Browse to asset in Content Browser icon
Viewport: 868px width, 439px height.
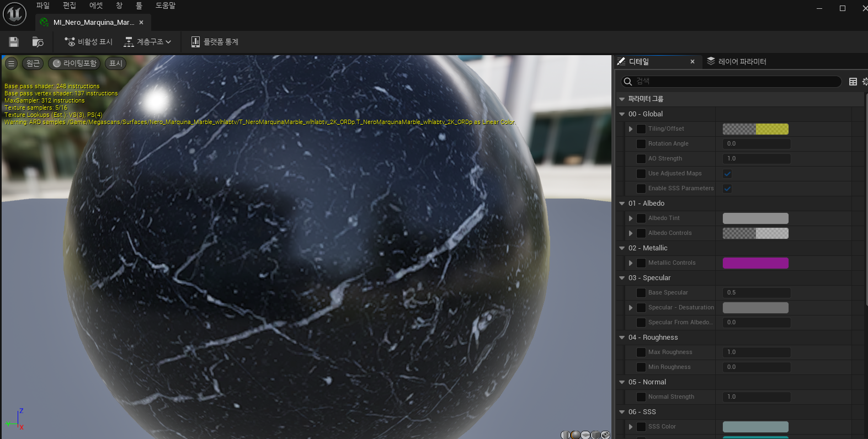[x=38, y=42]
